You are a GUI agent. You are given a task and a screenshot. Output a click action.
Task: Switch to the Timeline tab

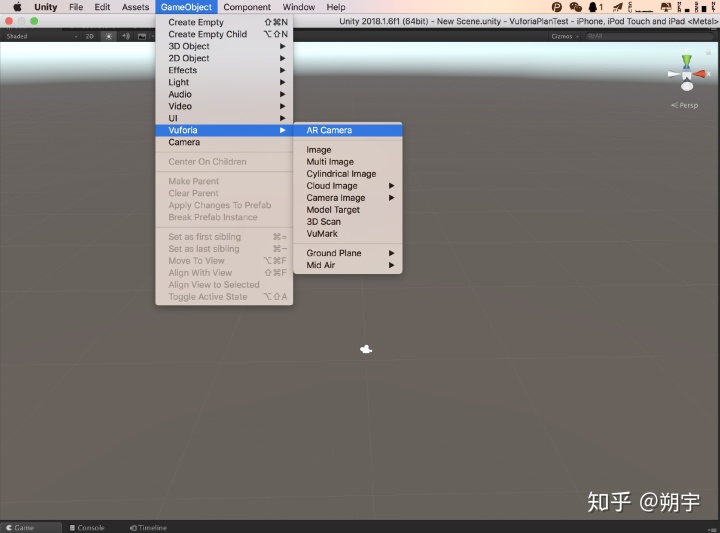coord(148,527)
